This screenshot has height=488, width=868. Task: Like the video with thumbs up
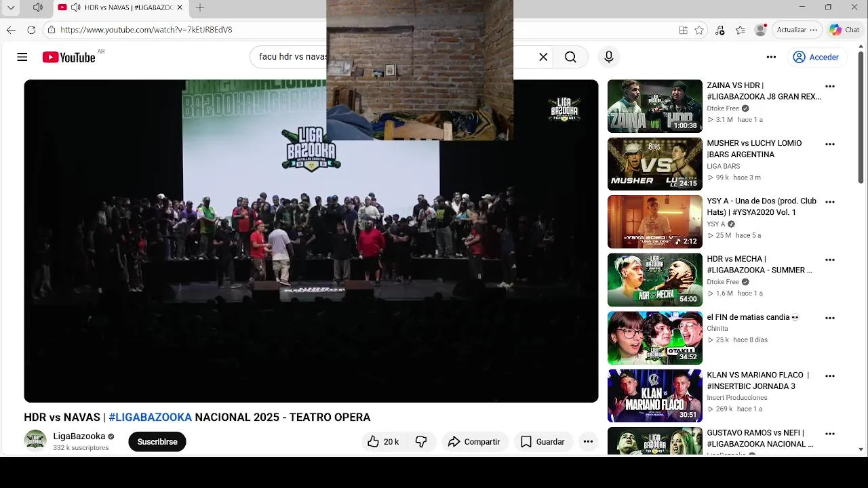(383, 442)
